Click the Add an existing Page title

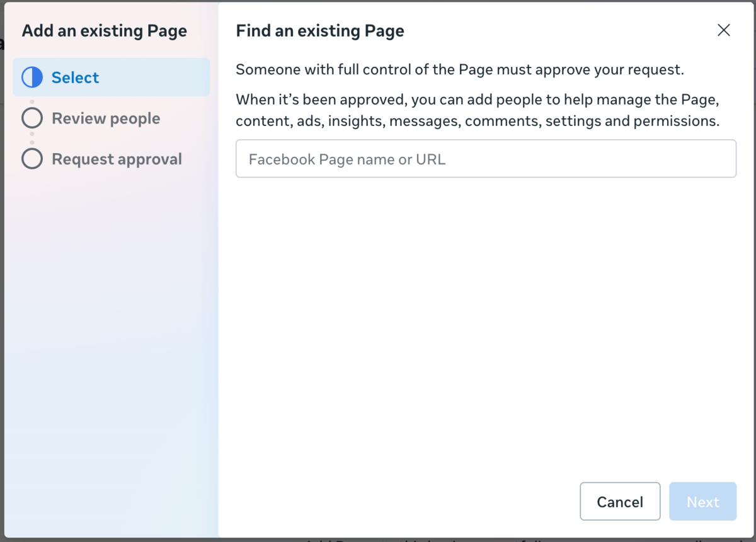click(x=105, y=30)
